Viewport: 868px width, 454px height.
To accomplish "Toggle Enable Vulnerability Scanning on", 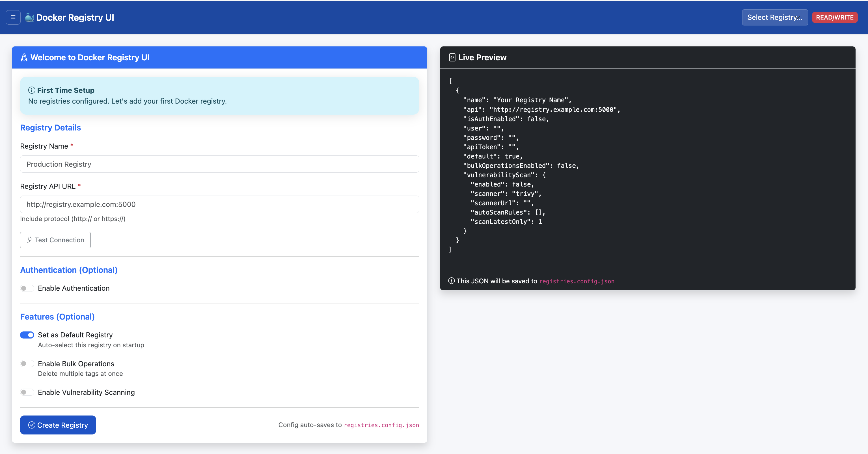I will pos(27,392).
